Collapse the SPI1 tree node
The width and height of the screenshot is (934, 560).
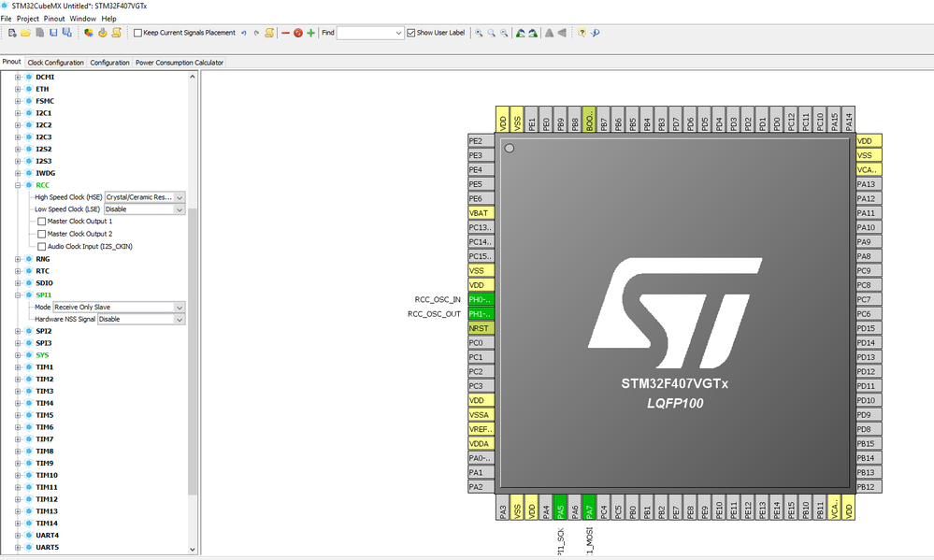[x=18, y=294]
